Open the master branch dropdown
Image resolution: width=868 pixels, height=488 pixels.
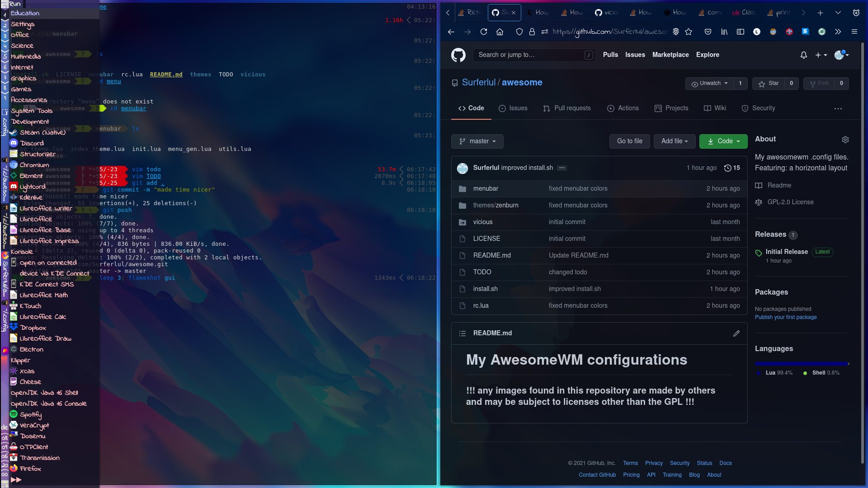[x=477, y=141]
